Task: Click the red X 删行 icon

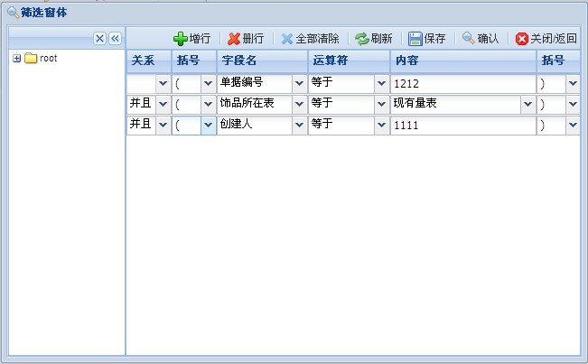Action: tap(234, 39)
